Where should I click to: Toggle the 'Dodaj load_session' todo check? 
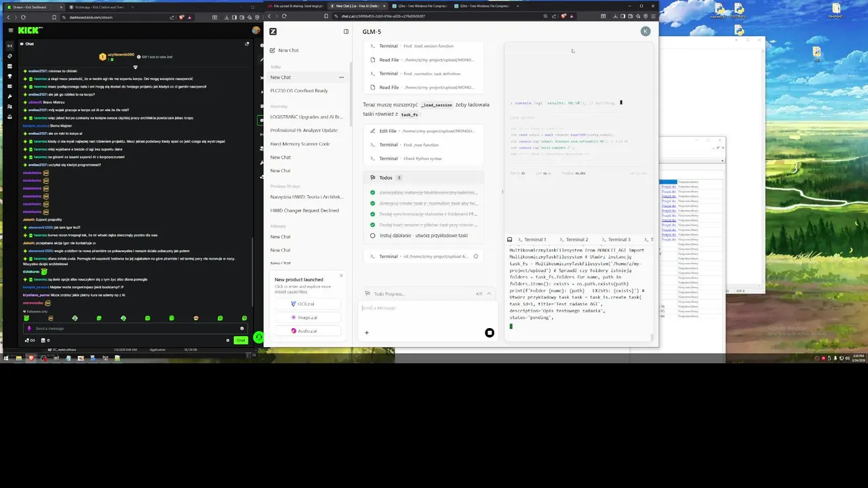click(x=372, y=225)
